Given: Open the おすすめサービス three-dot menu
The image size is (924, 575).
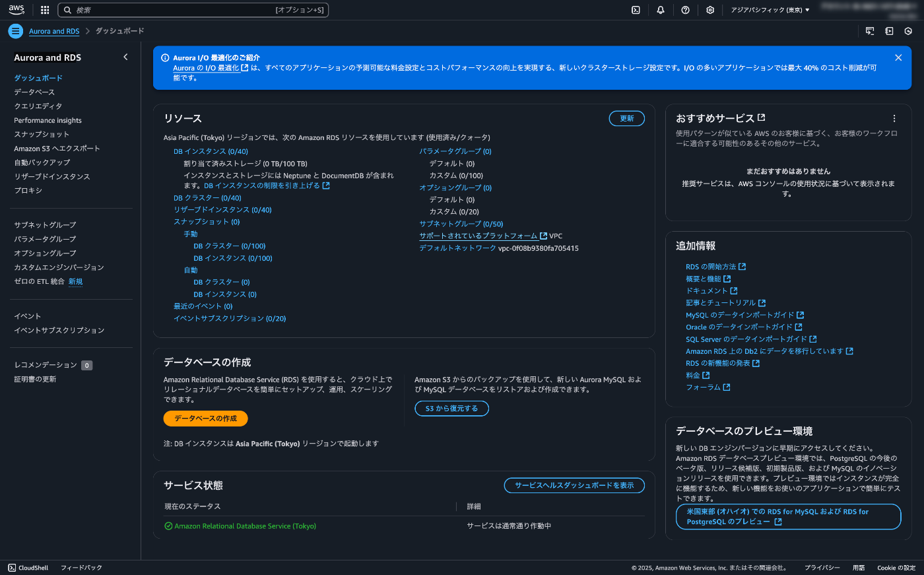Looking at the screenshot, I should [x=894, y=119].
